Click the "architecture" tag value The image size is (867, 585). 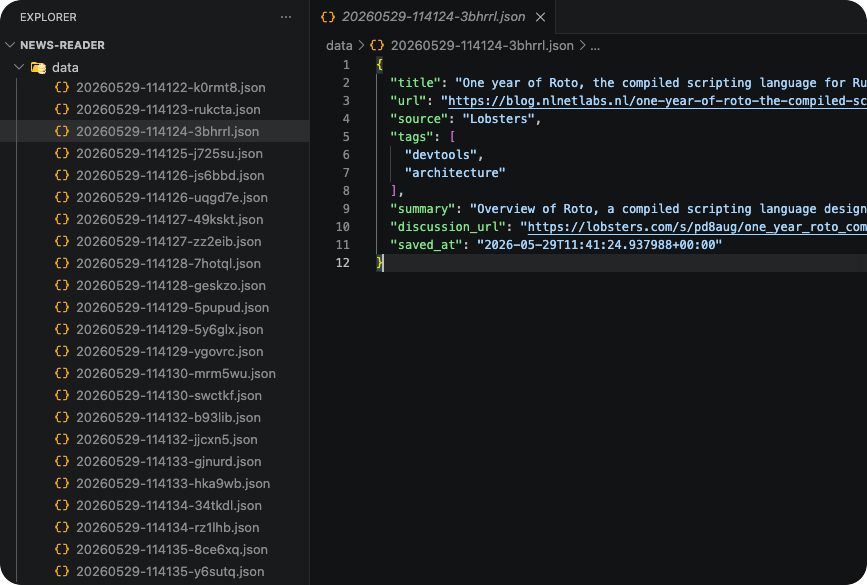(455, 173)
